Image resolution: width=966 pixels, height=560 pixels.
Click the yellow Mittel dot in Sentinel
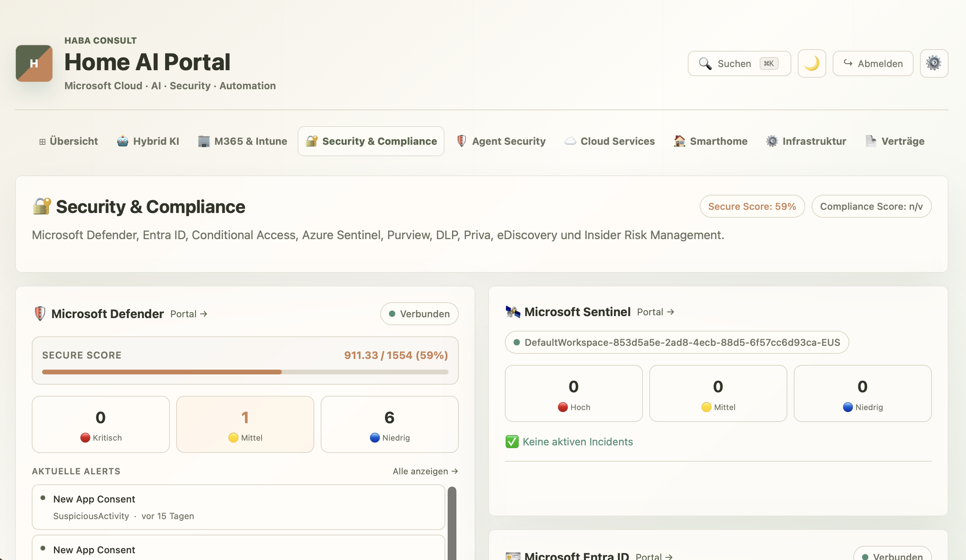(706, 407)
